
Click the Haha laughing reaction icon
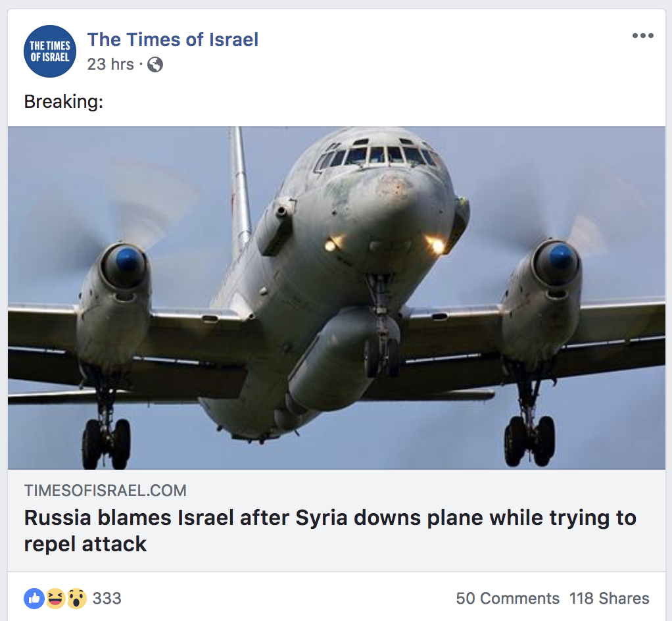55,598
